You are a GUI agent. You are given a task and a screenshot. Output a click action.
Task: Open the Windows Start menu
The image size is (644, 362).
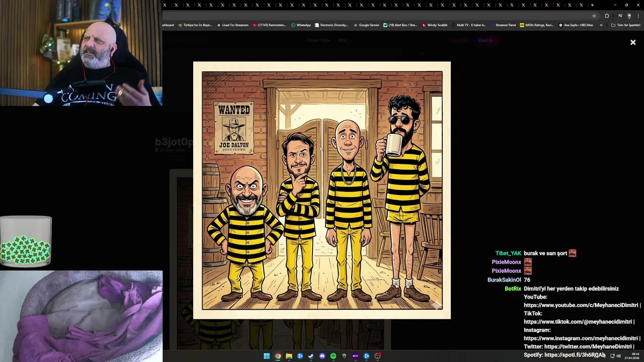(x=267, y=356)
